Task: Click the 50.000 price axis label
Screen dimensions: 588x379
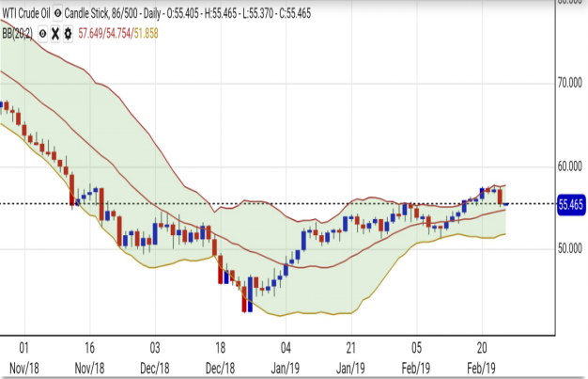Action: [570, 249]
